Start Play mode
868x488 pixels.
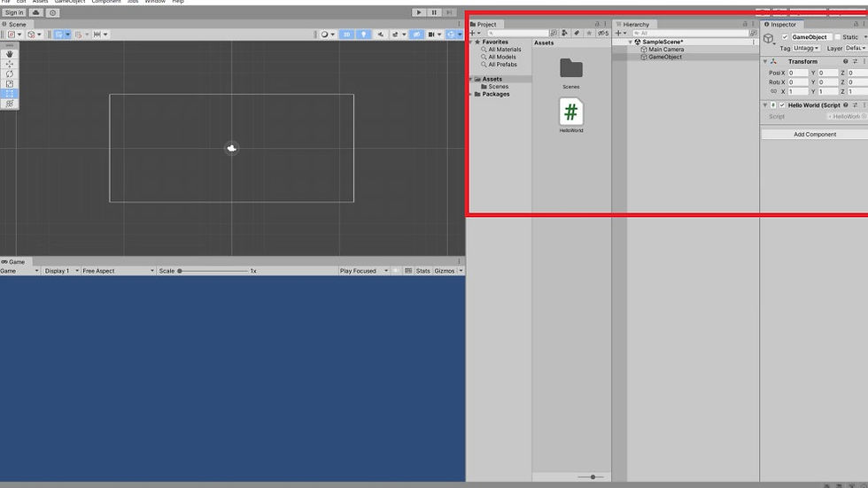tap(418, 12)
